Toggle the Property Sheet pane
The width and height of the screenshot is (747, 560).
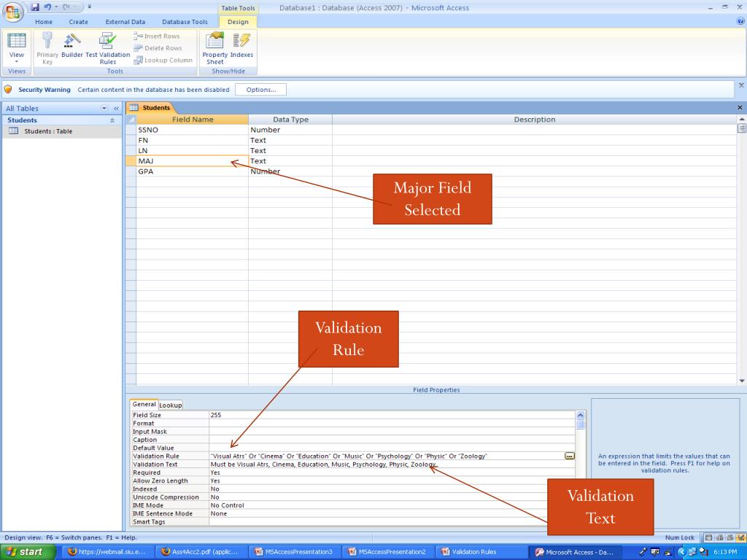[215, 48]
